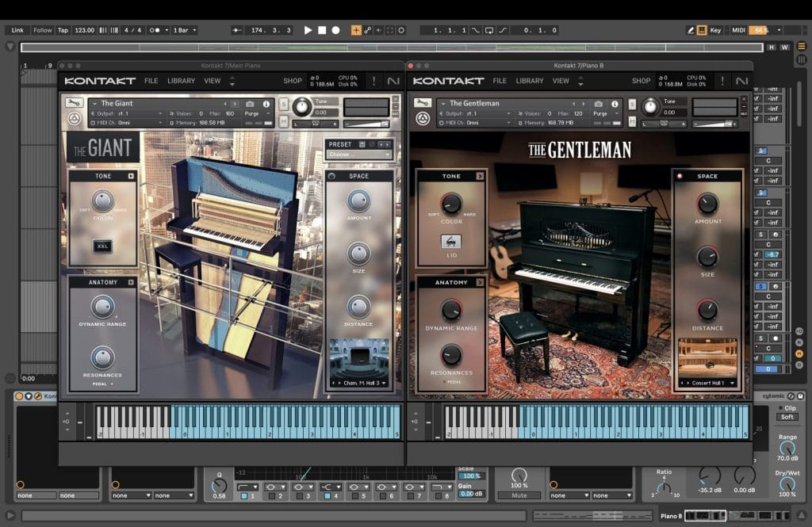Click the wrench icon beside The Giant
The width and height of the screenshot is (812, 527).
pyautogui.click(x=73, y=104)
